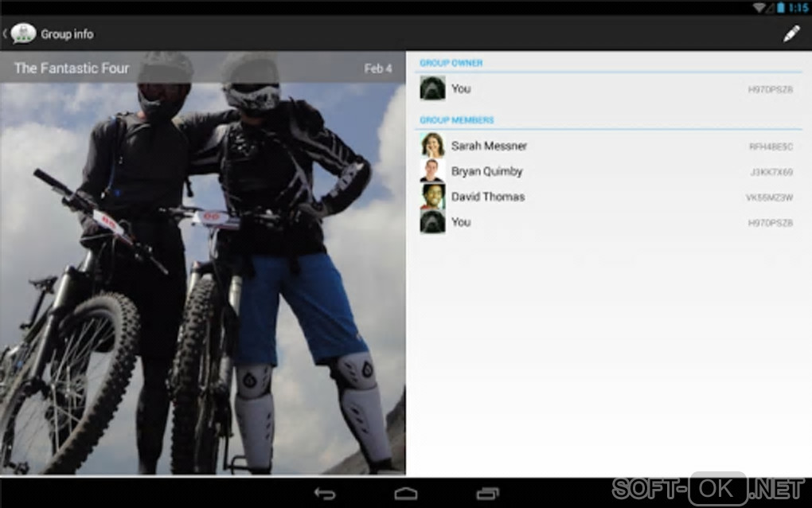Select Sarah Messner in the members list
Image resolution: width=812 pixels, height=508 pixels.
[x=608, y=146]
